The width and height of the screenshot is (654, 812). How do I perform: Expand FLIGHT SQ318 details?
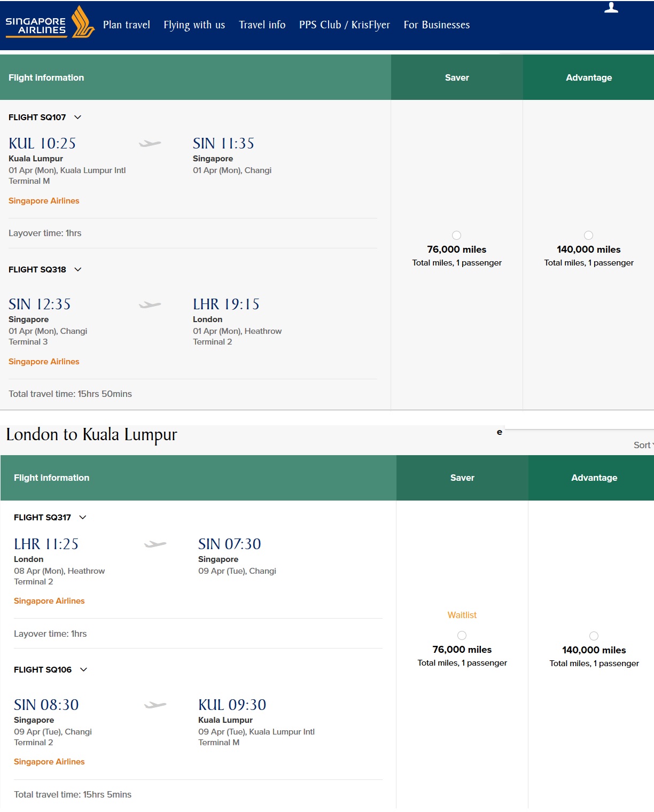tap(78, 269)
